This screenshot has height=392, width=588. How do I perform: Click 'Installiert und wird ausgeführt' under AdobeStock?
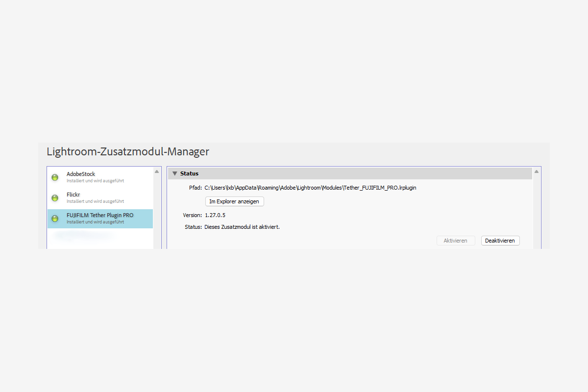pos(95,181)
